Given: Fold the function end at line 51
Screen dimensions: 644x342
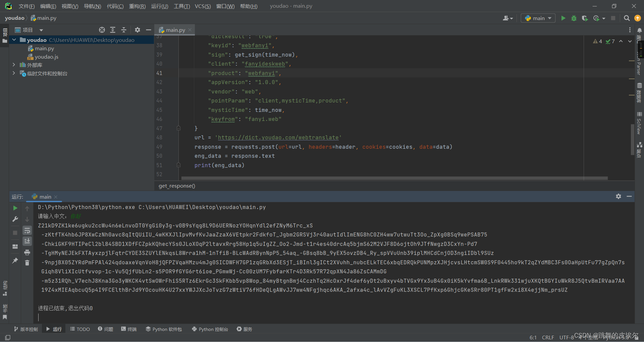Looking at the screenshot, I should (x=178, y=165).
